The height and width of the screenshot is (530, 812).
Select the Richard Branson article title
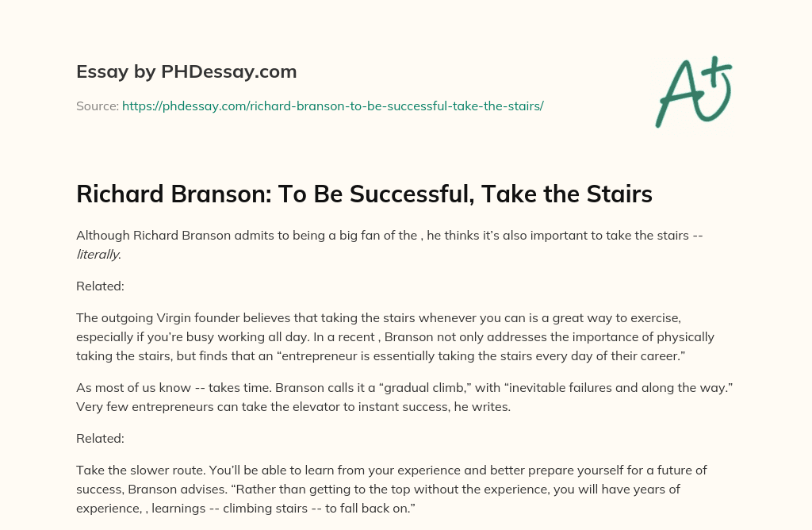(364, 194)
